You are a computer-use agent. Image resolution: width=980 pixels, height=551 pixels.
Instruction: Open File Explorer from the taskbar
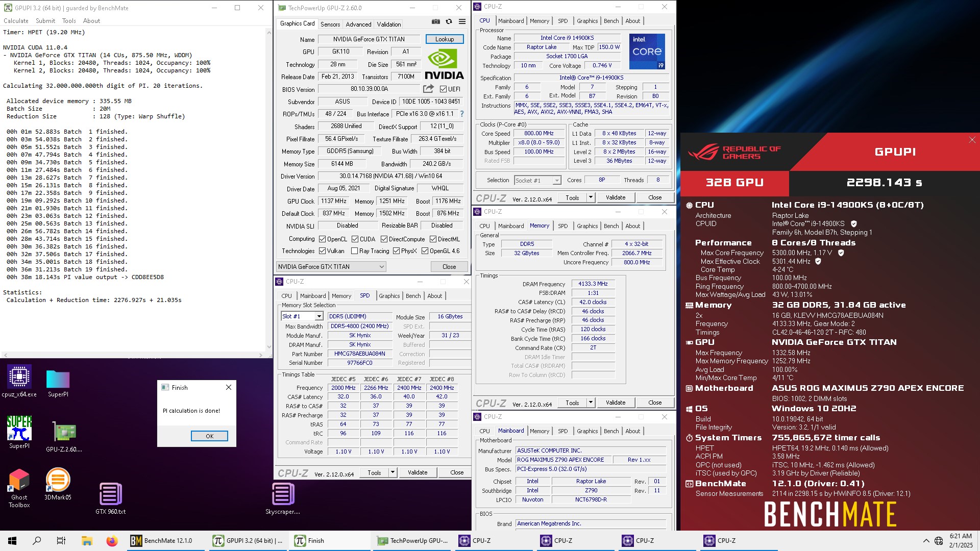87,541
